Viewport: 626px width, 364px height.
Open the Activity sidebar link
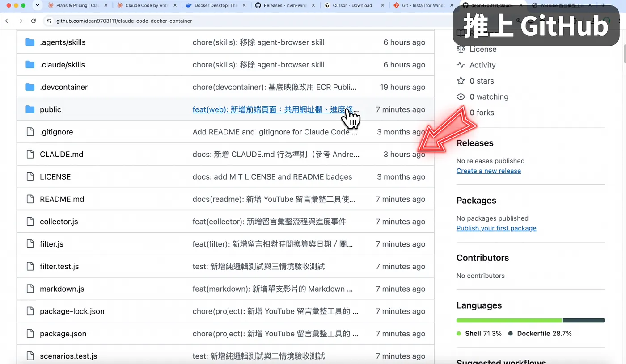coord(482,65)
